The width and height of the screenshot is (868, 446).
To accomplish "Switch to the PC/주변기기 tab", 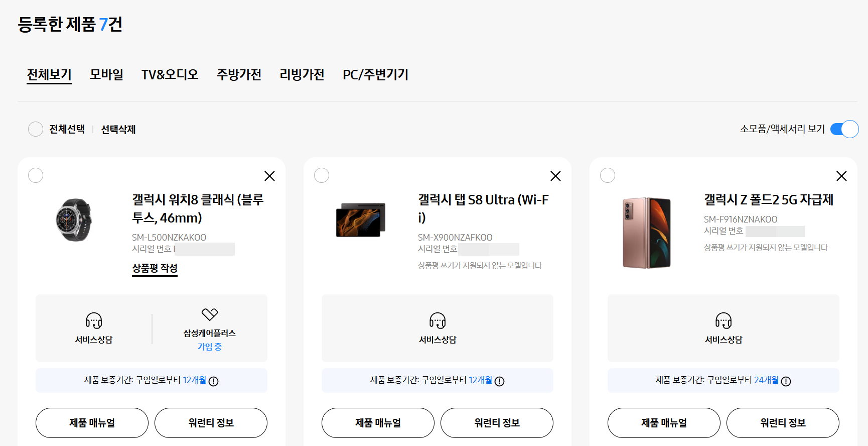I will [x=375, y=75].
